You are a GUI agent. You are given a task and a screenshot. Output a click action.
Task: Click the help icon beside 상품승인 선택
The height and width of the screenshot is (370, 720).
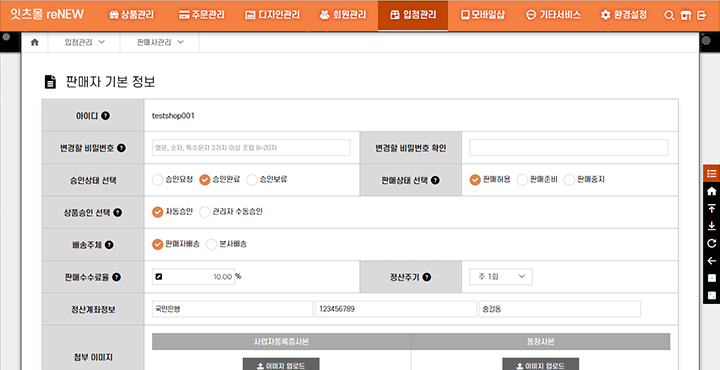[x=118, y=213]
